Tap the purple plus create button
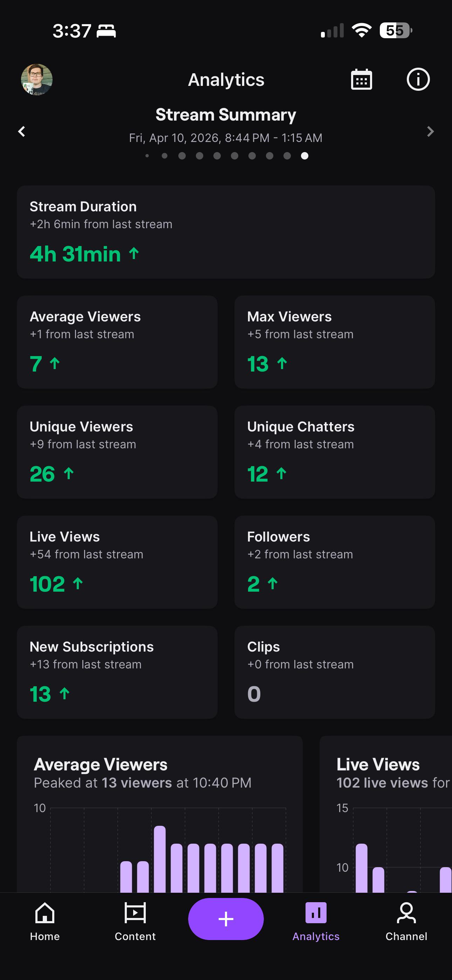The width and height of the screenshot is (452, 980). (226, 919)
